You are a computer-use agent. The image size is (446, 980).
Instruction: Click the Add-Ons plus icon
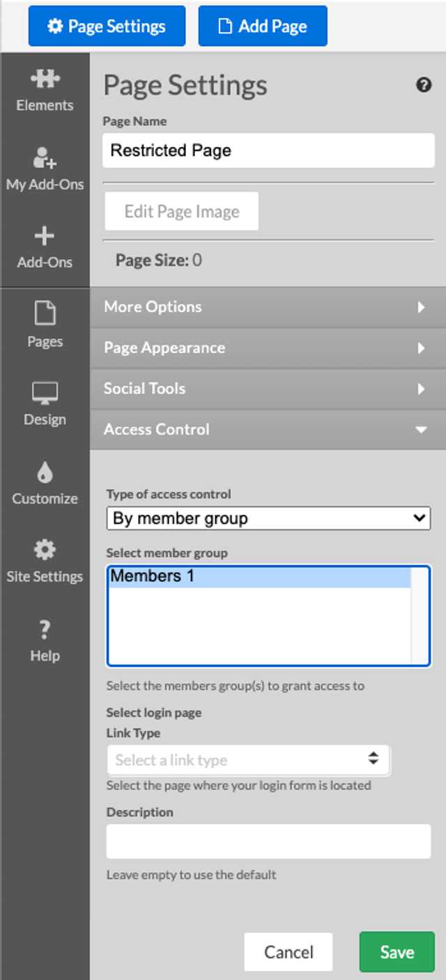[x=45, y=236]
